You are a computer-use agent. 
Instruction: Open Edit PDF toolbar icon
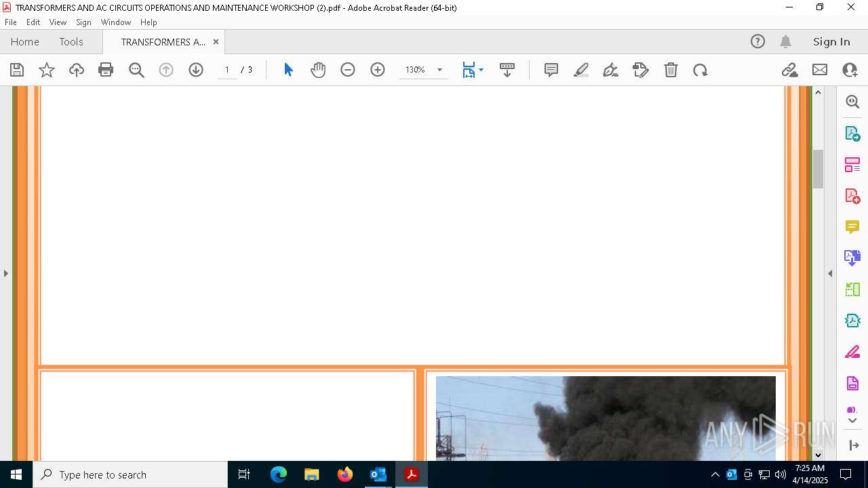tap(641, 70)
